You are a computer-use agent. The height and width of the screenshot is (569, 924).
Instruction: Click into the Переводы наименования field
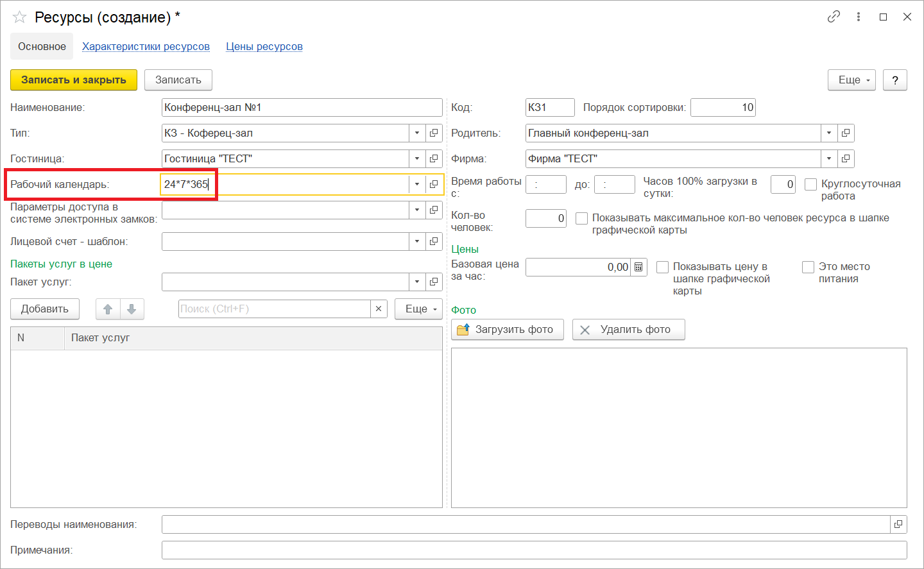click(x=526, y=524)
